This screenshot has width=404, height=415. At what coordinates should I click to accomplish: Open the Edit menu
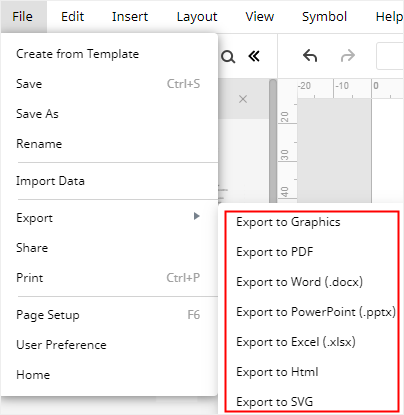point(72,16)
